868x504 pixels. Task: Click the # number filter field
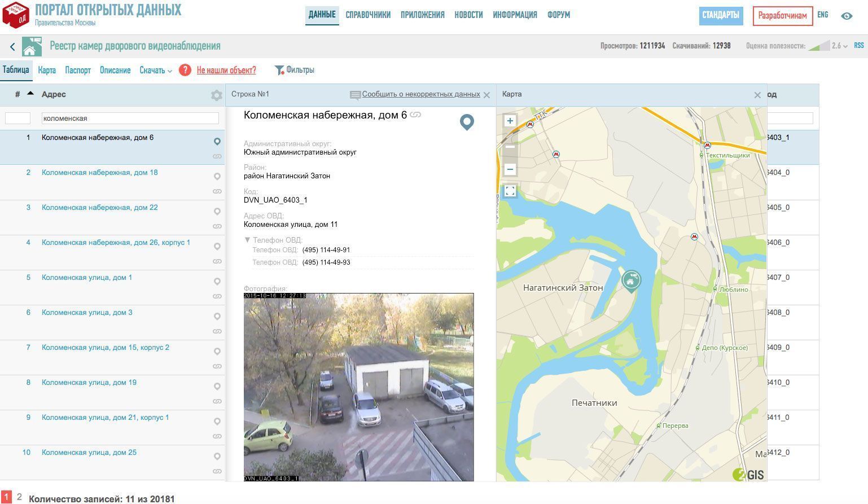17,118
